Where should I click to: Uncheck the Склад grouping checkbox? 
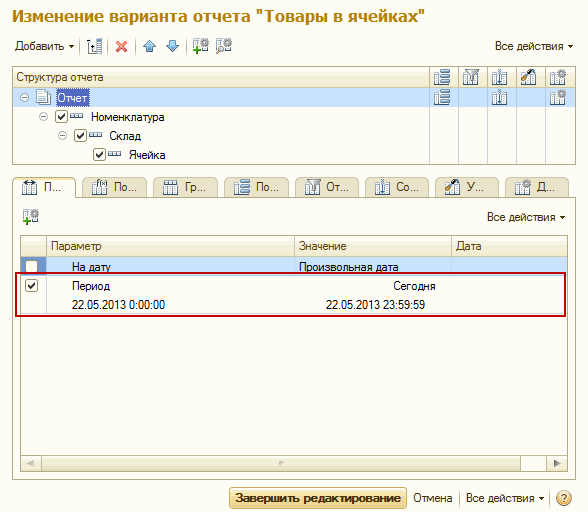pos(80,135)
